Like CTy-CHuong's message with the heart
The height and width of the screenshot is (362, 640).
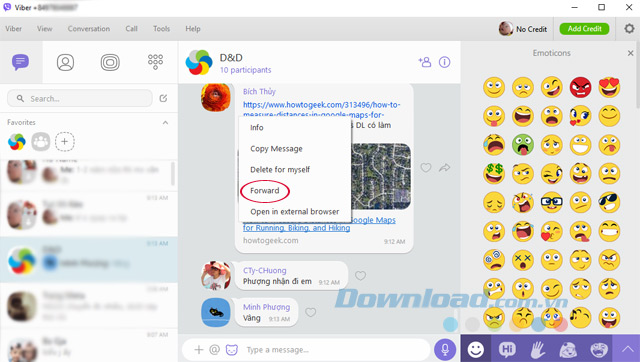[x=360, y=276]
